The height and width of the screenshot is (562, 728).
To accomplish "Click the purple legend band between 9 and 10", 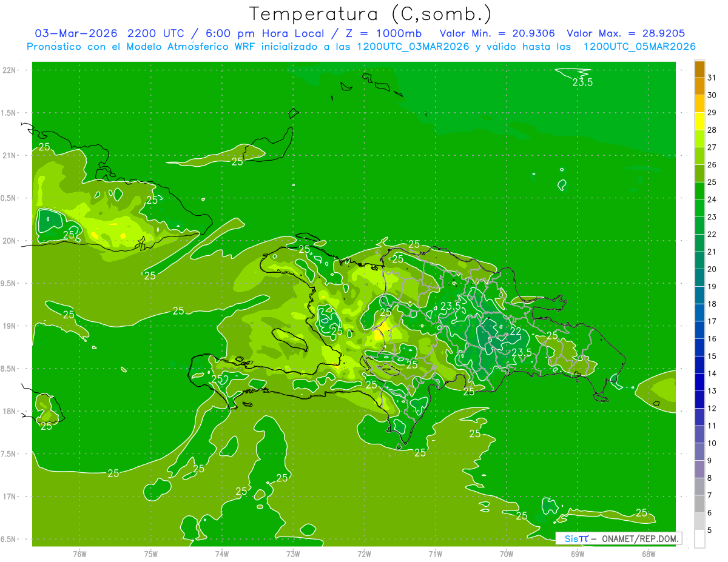I will (699, 452).
